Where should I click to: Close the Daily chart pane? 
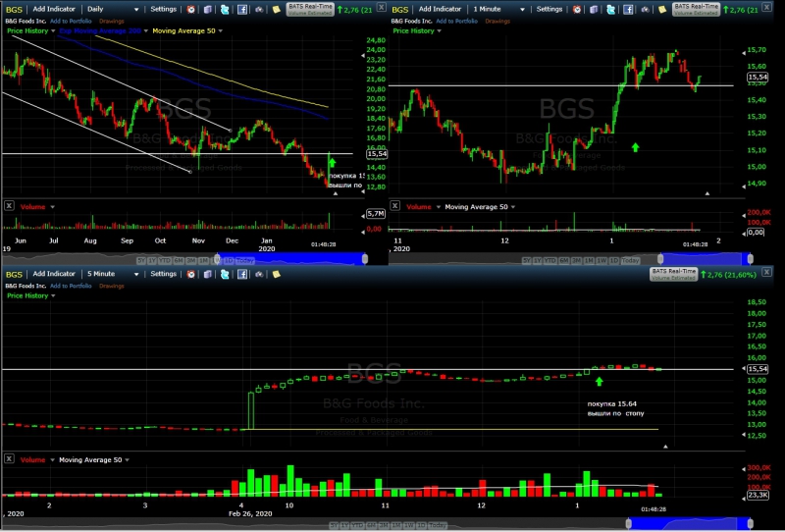[381, 7]
